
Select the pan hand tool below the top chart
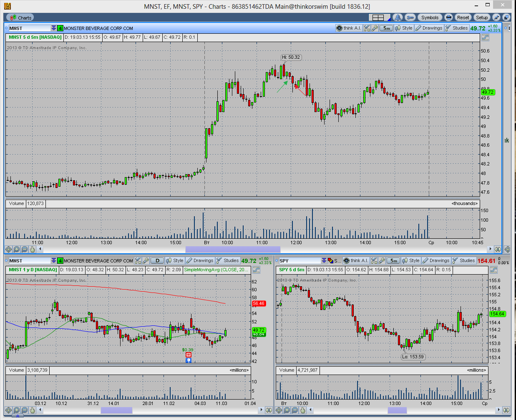(33, 249)
